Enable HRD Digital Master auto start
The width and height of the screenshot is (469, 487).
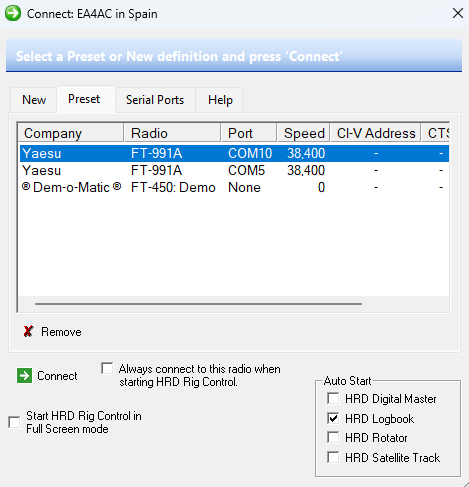333,398
